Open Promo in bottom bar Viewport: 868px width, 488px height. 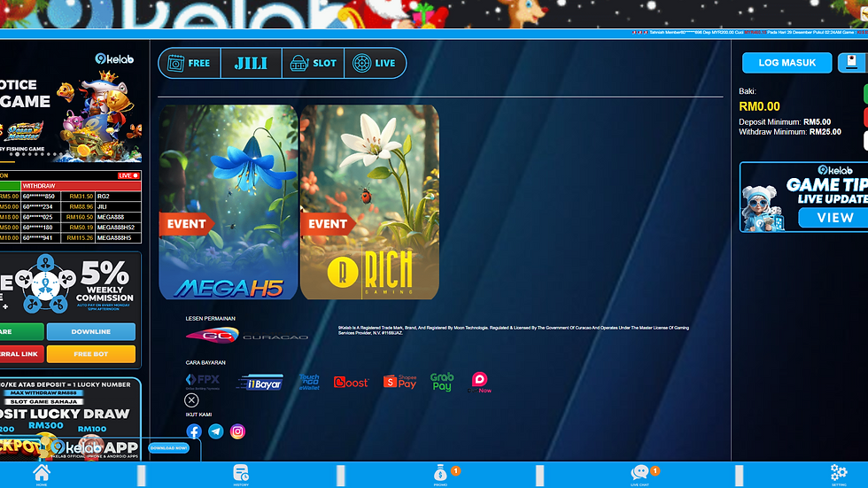[x=441, y=475]
